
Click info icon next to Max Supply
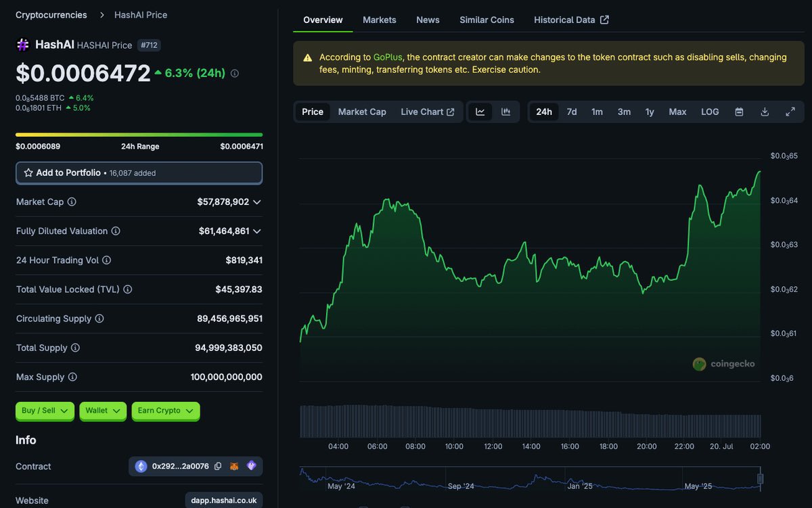(x=72, y=377)
